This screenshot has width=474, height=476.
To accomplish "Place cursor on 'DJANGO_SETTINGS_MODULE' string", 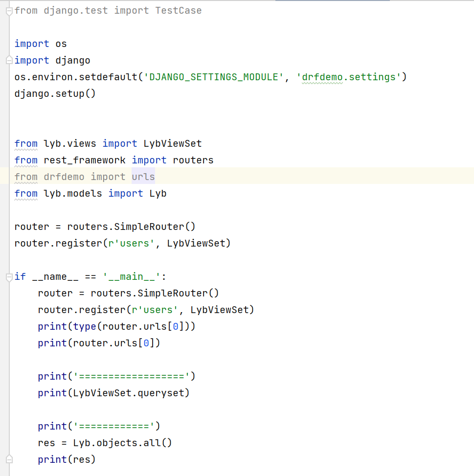I will [214, 77].
